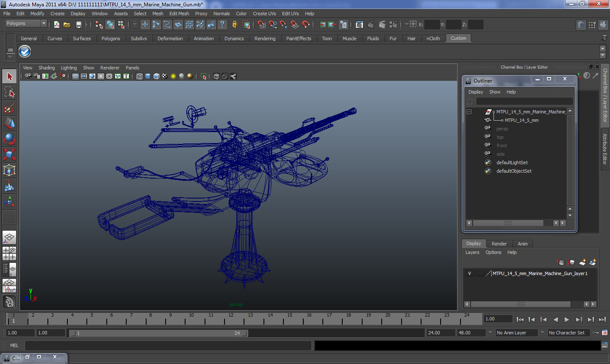Switch to the Render layer tab

coord(499,244)
